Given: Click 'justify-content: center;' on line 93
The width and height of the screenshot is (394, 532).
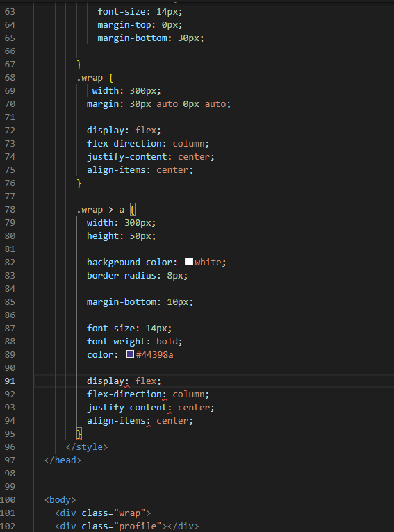Looking at the screenshot, I should tap(151, 408).
